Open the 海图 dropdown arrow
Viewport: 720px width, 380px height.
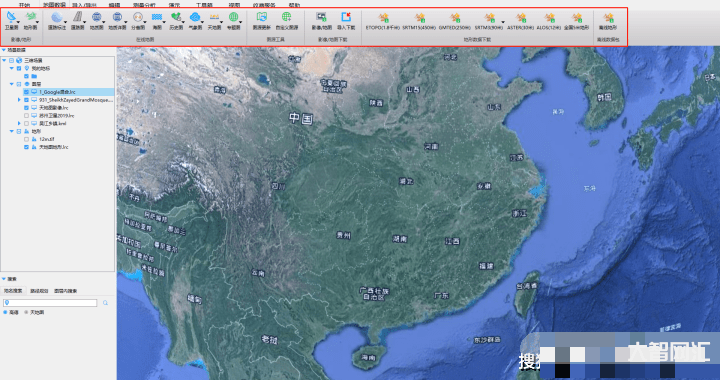(x=164, y=22)
